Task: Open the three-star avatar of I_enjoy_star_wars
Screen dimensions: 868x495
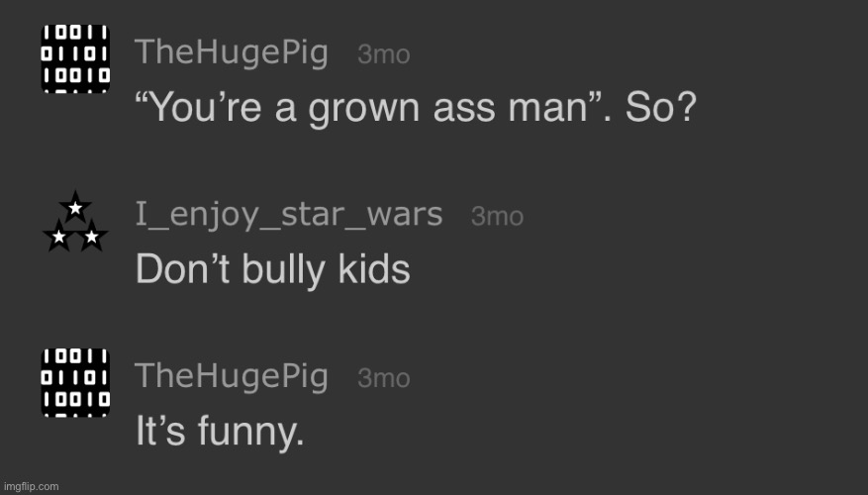Action: tap(74, 224)
